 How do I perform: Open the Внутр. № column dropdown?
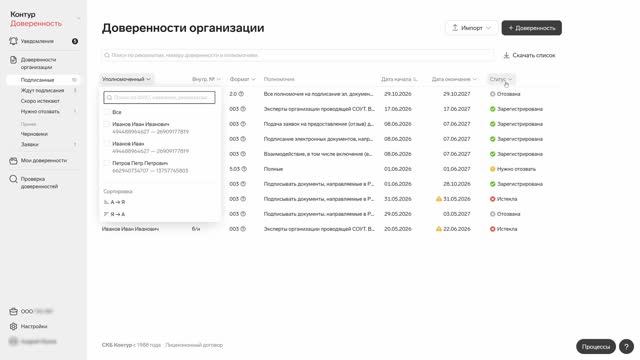206,79
